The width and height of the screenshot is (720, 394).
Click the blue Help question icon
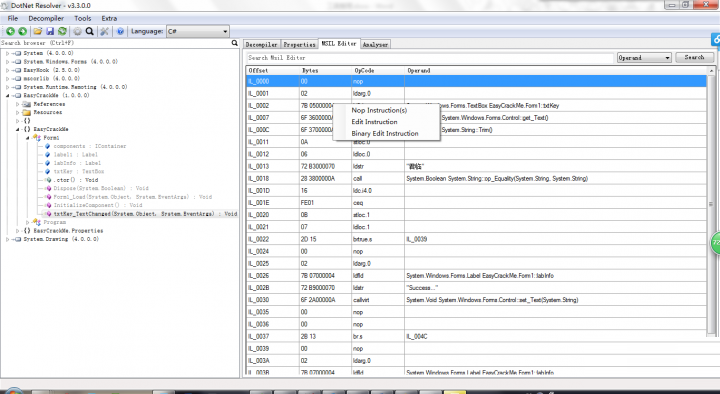(120, 31)
